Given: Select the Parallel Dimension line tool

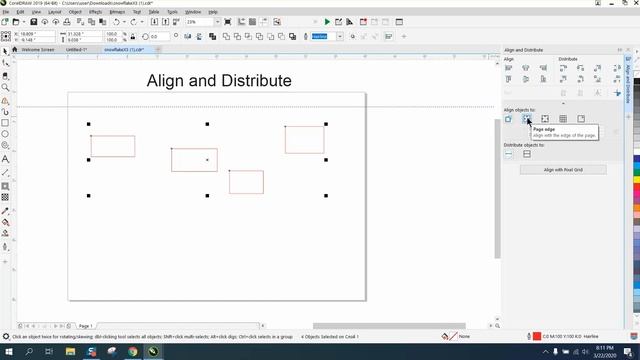Looking at the screenshot, I should click(x=5, y=173).
